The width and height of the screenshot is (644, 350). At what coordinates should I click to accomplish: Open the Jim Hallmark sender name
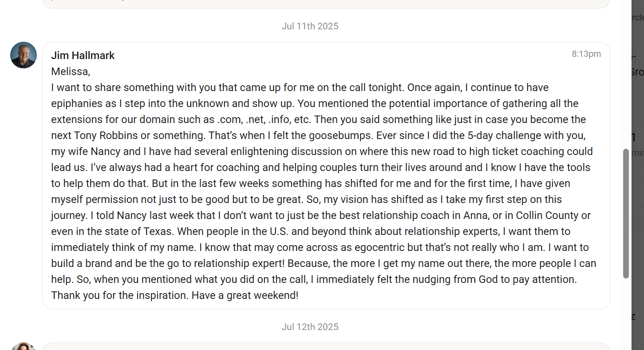tap(83, 56)
